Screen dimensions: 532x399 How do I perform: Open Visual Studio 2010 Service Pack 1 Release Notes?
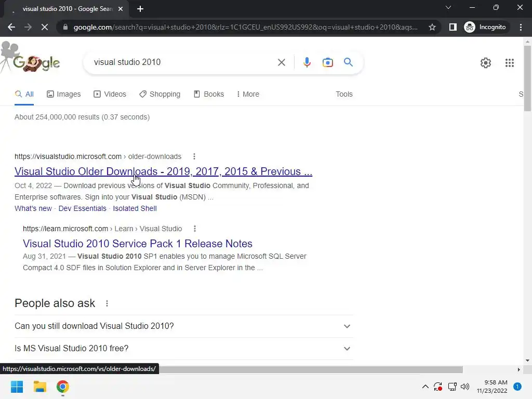(x=137, y=244)
